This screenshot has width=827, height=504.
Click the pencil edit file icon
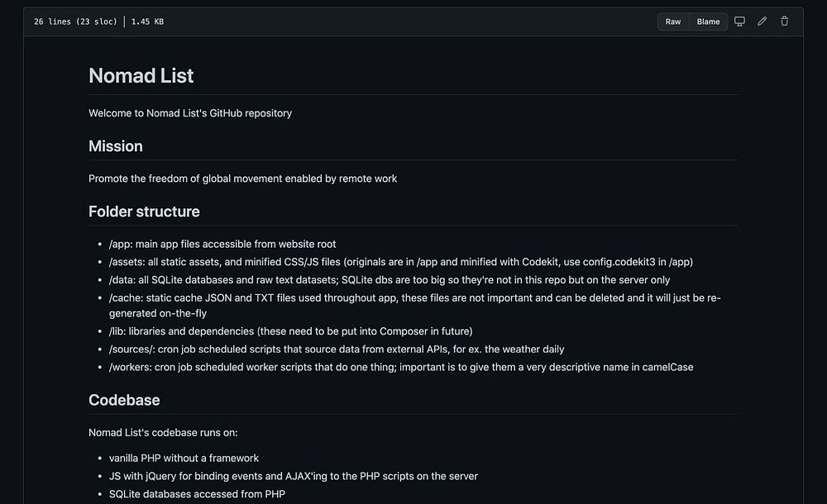coord(762,21)
